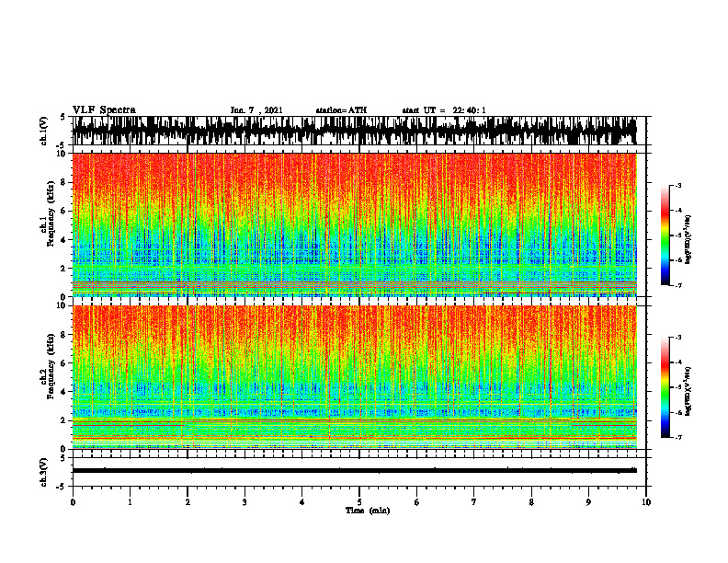Click the "-7" label on the ch.1 colorbar
Viewport: 728px width, 563px height.
point(678,286)
